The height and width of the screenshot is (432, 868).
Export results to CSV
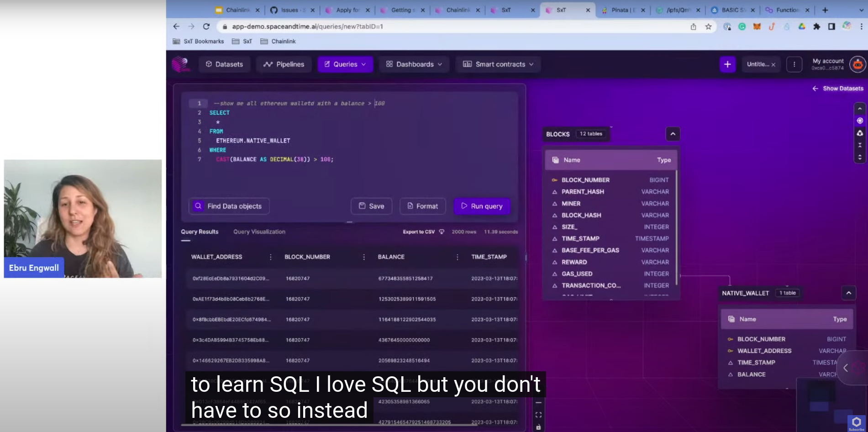(419, 232)
